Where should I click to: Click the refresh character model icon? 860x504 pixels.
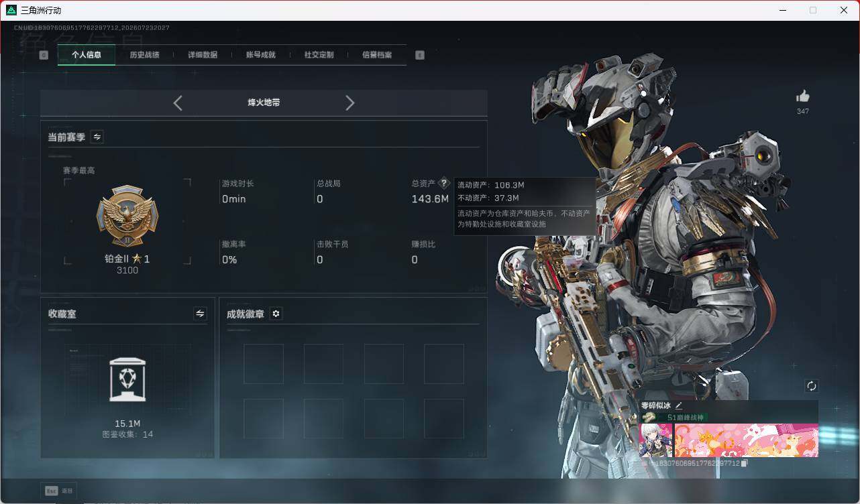[x=812, y=386]
